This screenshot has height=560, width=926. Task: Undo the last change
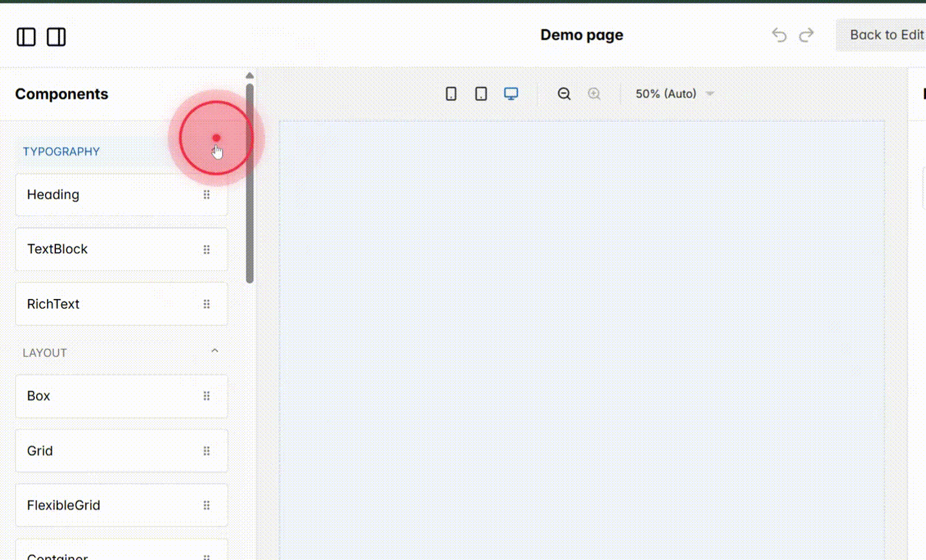[779, 35]
